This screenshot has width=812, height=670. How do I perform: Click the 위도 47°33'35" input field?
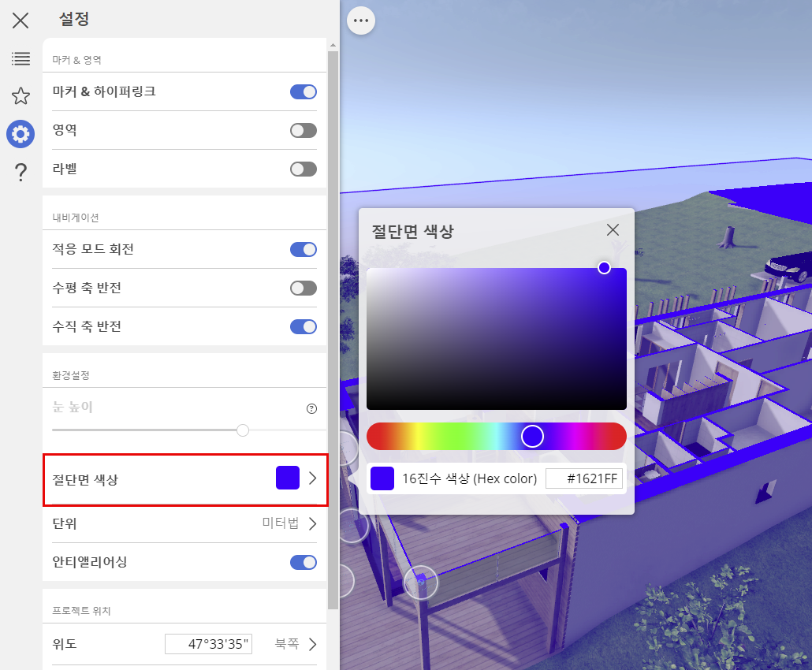coord(209,644)
